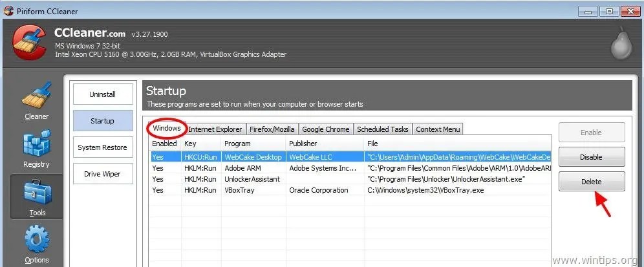Click the UnlockerAssistant.exe file path

[446, 179]
